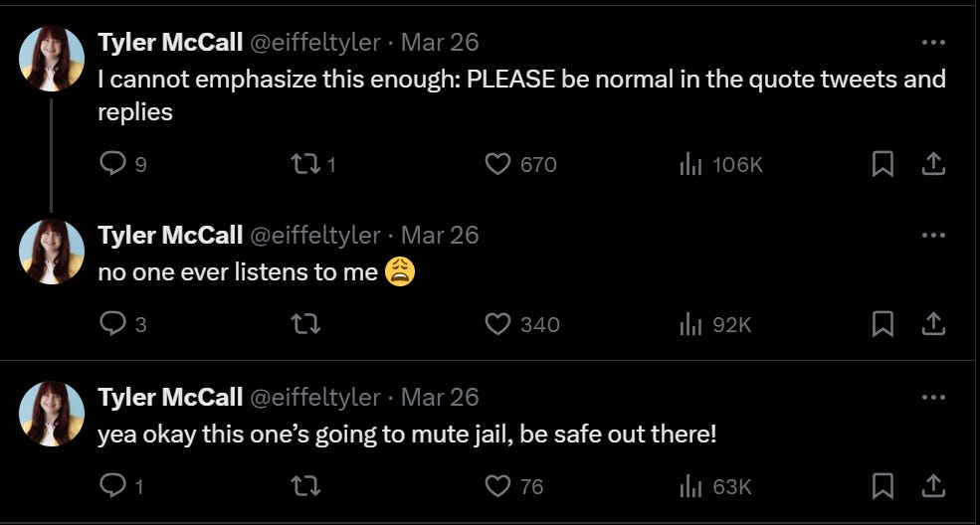
Task: Click @eiffeltyler handle on the "mute jail" tweet
Action: click(313, 398)
